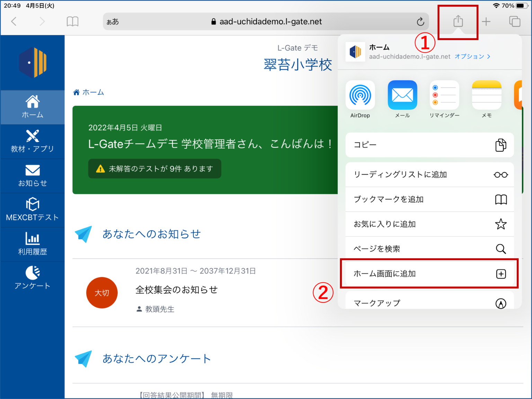
Task: Choose ページを検索 to search the page
Action: pyautogui.click(x=429, y=248)
